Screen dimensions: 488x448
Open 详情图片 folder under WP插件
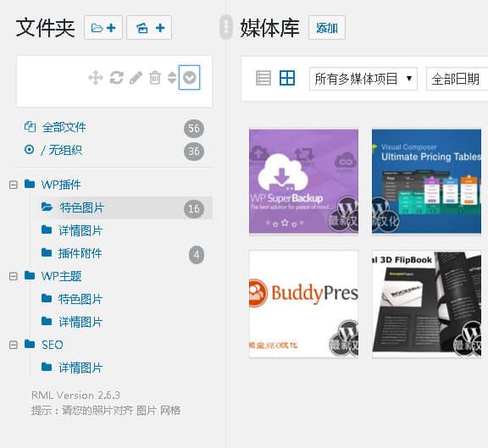point(80,230)
